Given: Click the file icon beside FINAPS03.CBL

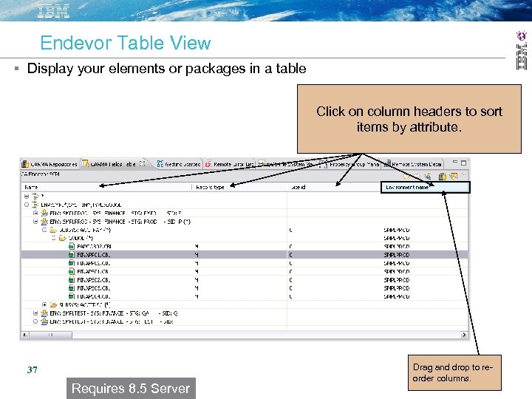Looking at the screenshot, I should [x=71, y=287].
